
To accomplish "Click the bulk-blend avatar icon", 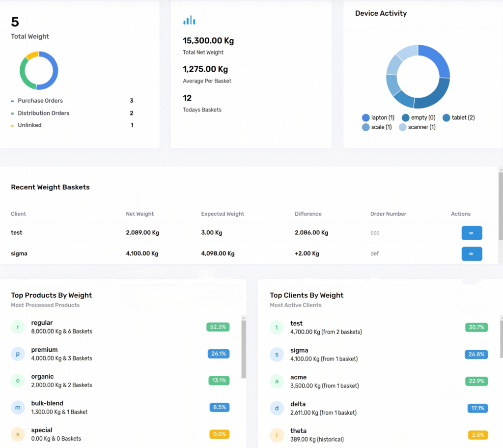I will point(18,408).
